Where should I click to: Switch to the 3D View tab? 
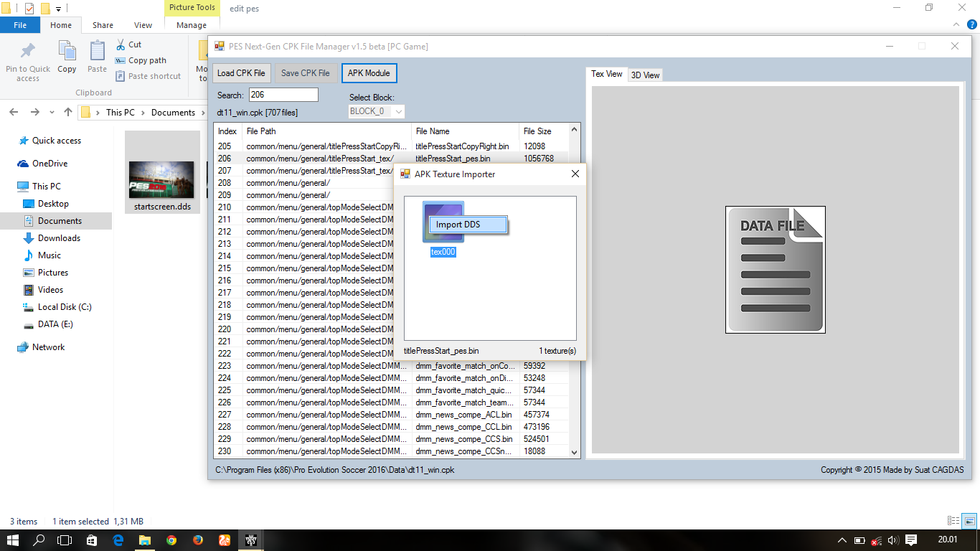[x=645, y=75]
